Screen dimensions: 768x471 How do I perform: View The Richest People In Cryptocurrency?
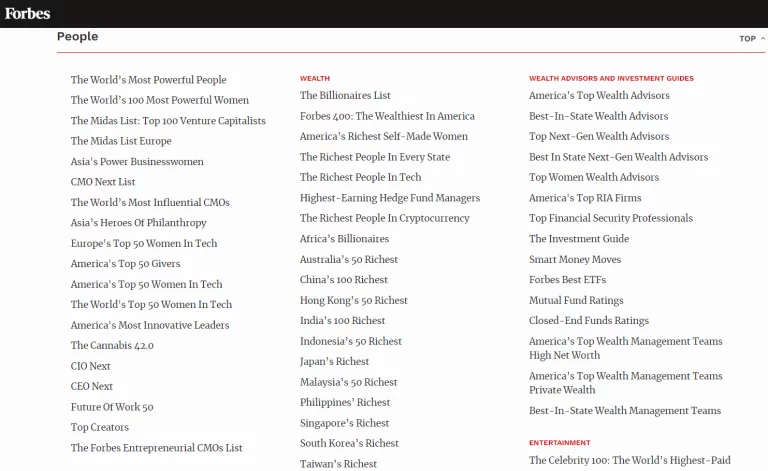pyautogui.click(x=384, y=218)
